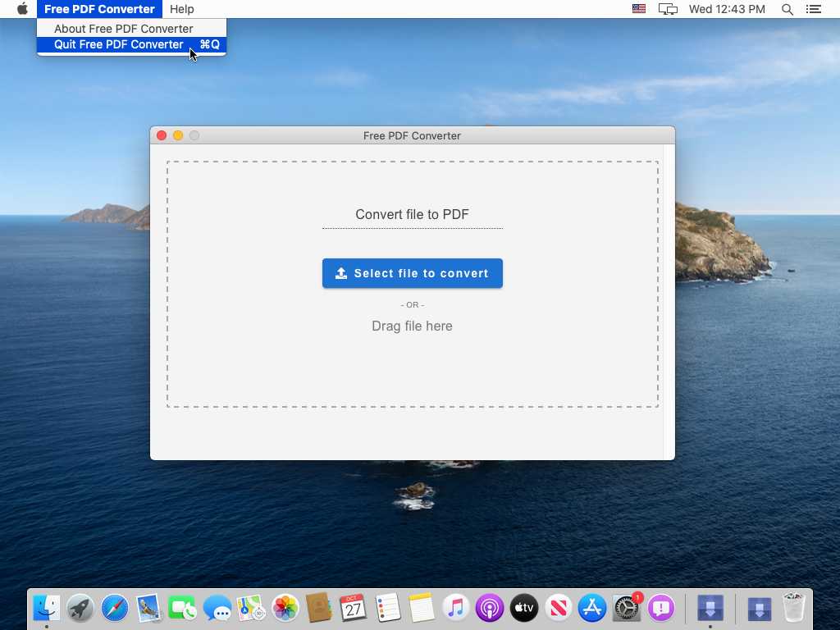The height and width of the screenshot is (630, 840).
Task: Open the Free PDF Converter menu
Action: 99,8
